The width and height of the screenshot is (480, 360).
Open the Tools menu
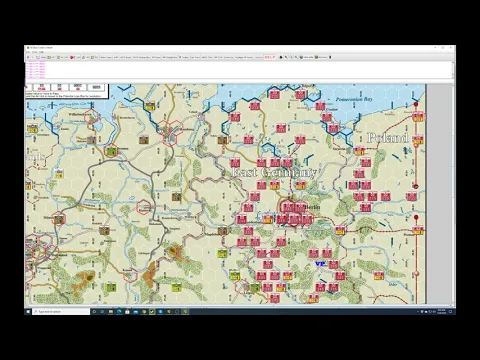(35, 52)
